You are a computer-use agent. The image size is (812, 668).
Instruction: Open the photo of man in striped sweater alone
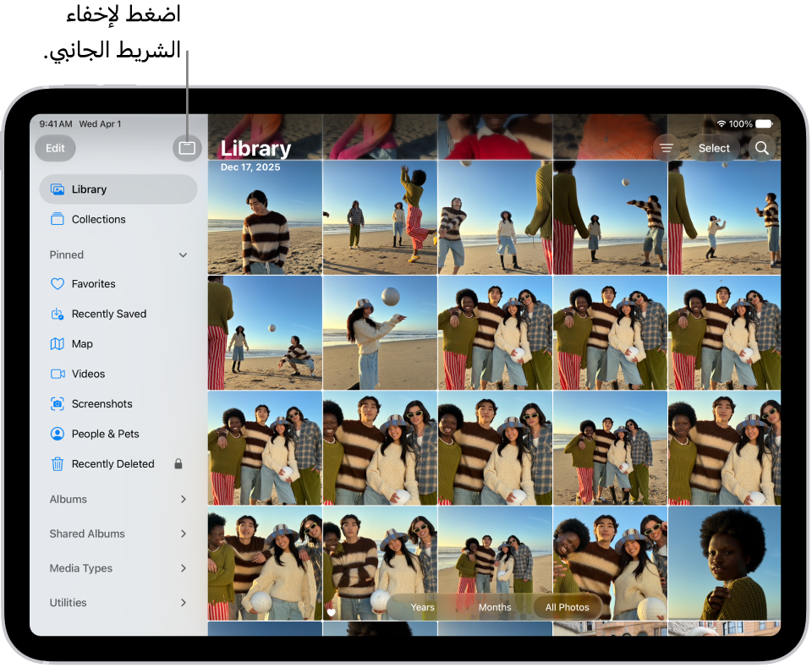coord(265,217)
